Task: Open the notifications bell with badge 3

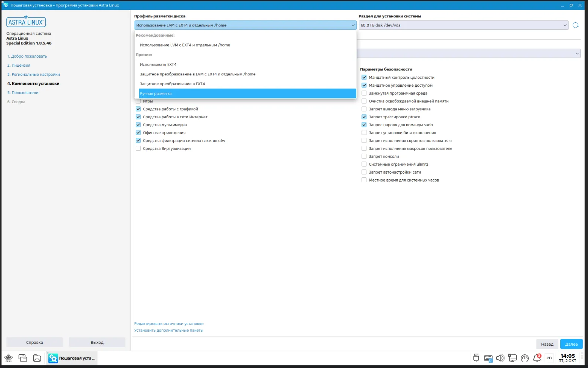Action: click(537, 358)
